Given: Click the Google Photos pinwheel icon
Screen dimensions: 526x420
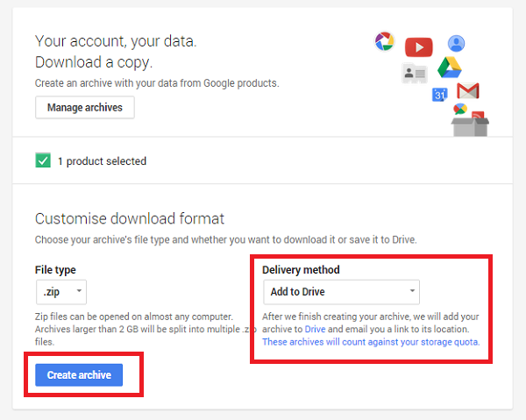Looking at the screenshot, I should (385, 41).
